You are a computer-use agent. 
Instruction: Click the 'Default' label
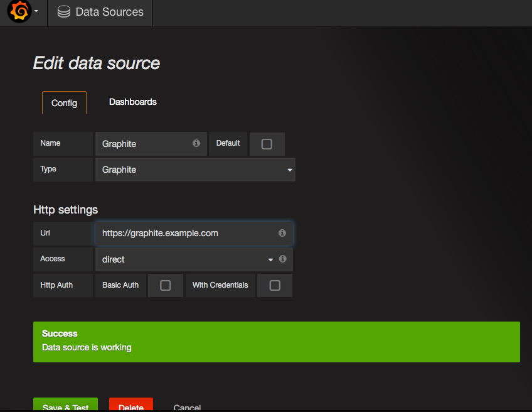click(x=228, y=143)
